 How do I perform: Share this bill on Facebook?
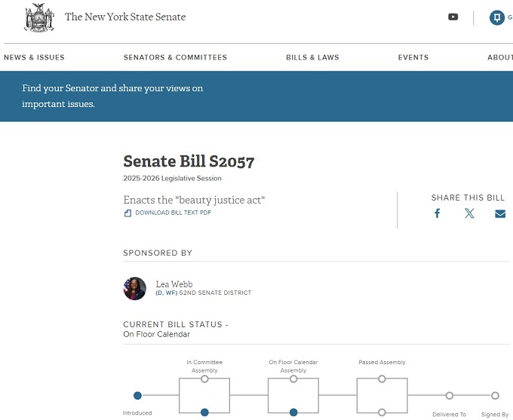(437, 213)
